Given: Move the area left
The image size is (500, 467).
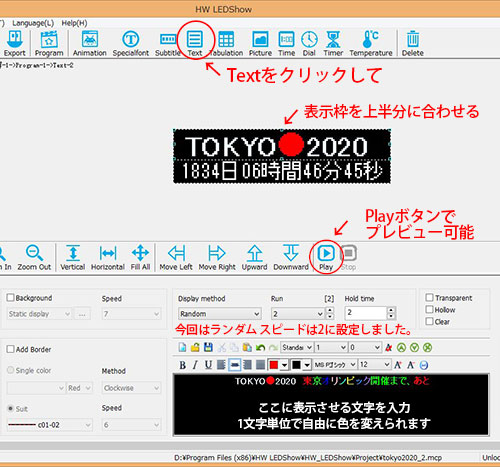Looking at the screenshot, I should (176, 258).
